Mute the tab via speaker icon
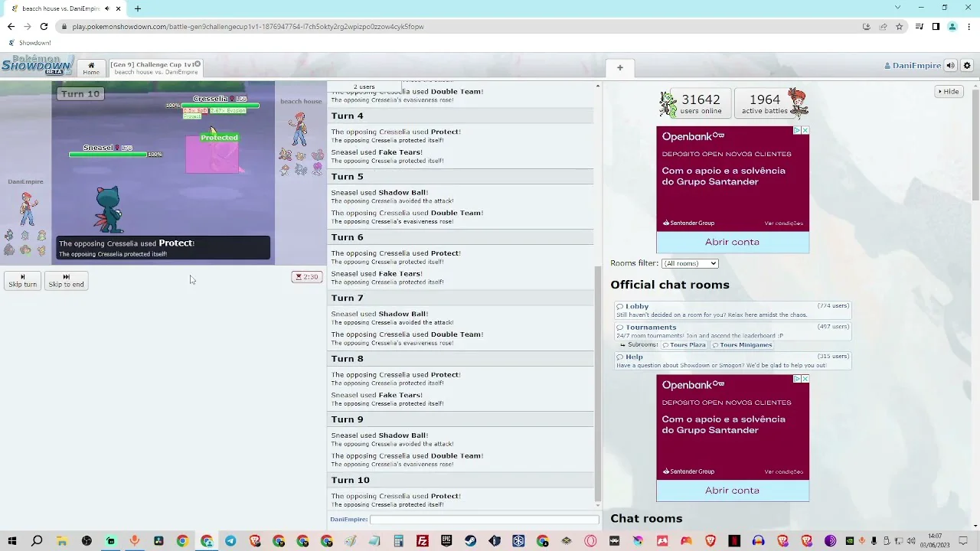 (x=107, y=8)
